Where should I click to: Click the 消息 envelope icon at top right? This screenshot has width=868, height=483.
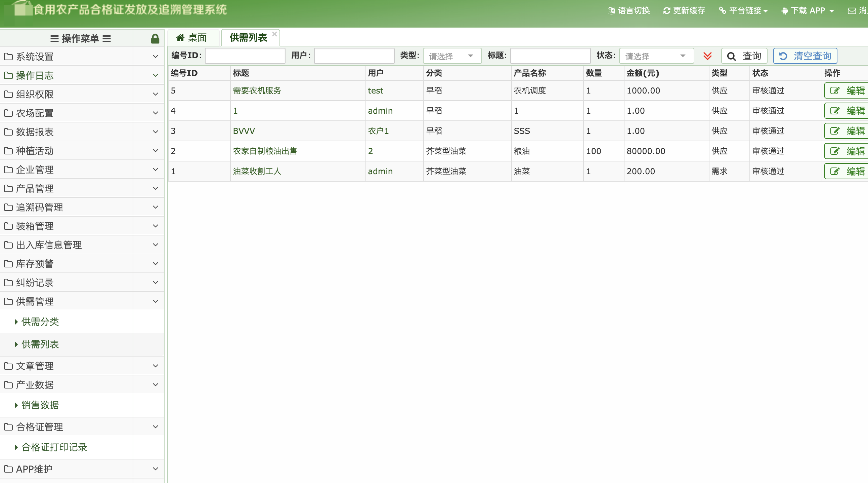pyautogui.click(x=852, y=11)
